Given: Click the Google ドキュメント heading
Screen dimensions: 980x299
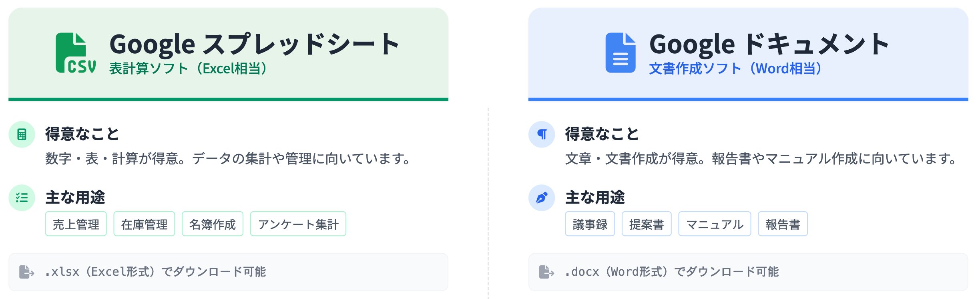Looking at the screenshot, I should click(769, 44).
